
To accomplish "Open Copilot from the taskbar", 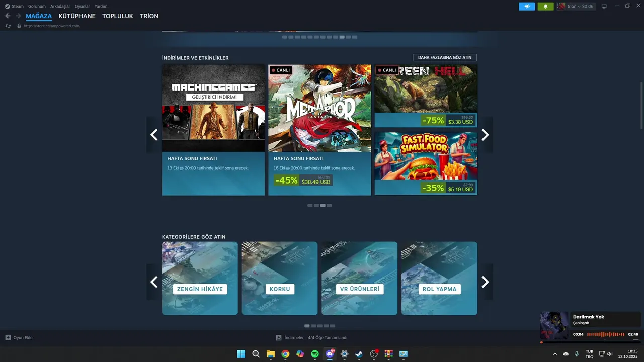I will (x=300, y=354).
